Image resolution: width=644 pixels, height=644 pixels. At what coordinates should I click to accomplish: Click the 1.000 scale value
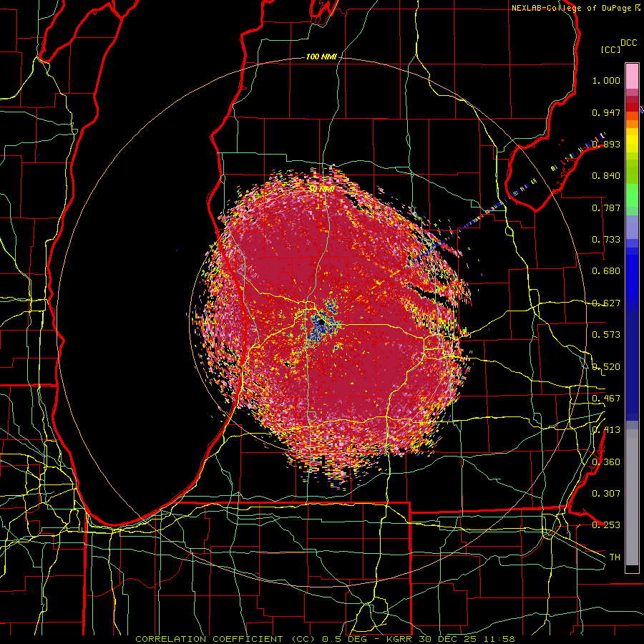click(606, 80)
